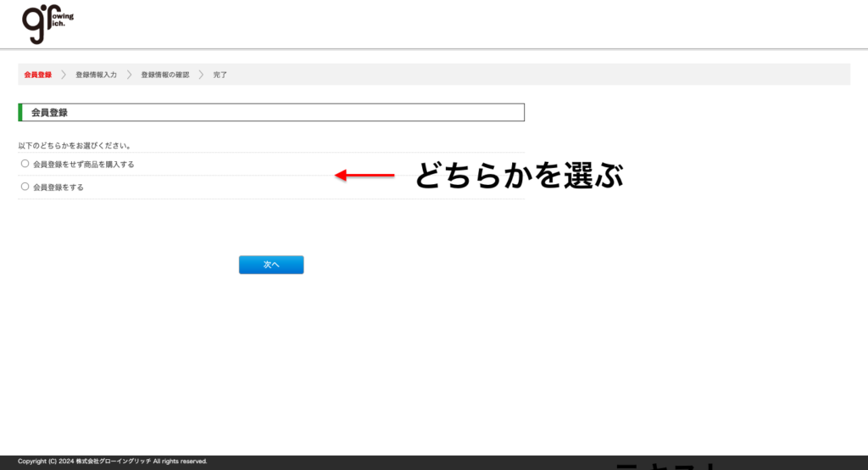
Task: Click the chevron before the 完了 breadcrumb
Action: [202, 75]
